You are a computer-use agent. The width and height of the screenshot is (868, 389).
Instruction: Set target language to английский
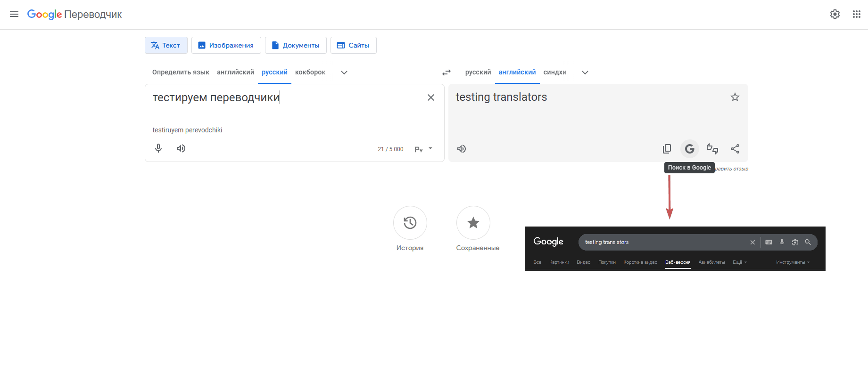point(517,72)
